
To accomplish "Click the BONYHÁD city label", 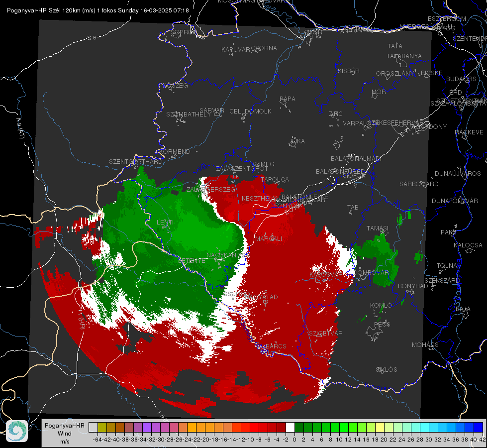I will (413, 286).
